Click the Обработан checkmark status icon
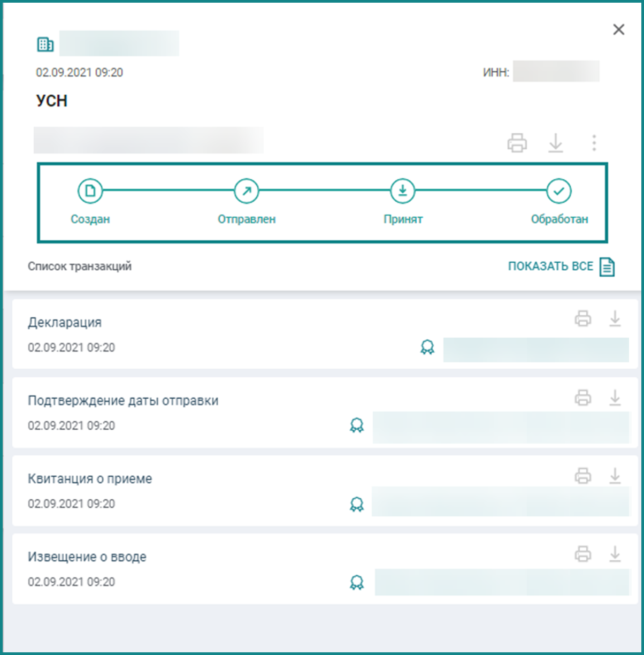 pyautogui.click(x=559, y=191)
